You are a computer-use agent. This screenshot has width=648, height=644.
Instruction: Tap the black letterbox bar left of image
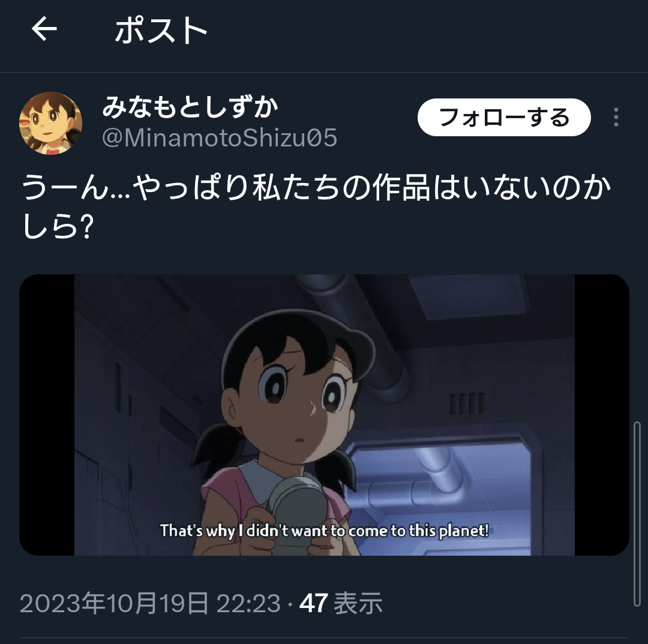tap(47, 415)
